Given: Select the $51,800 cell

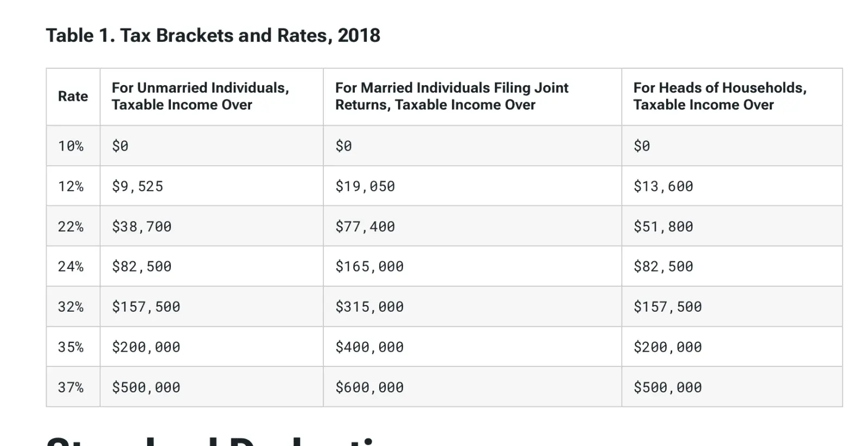Looking at the screenshot, I should click(663, 227).
